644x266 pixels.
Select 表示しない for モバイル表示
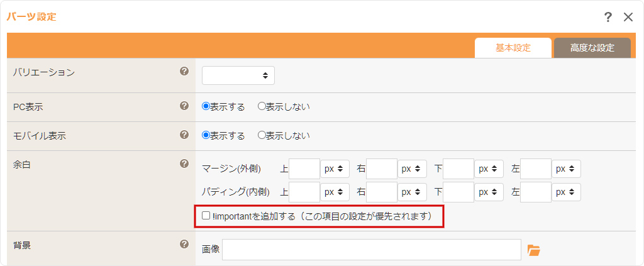click(262, 135)
